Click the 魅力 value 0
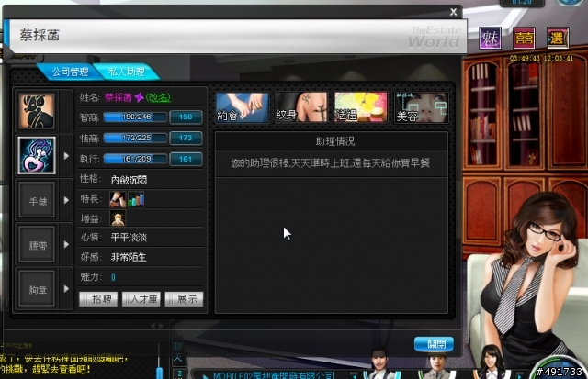The width and height of the screenshot is (588, 379). tap(113, 277)
